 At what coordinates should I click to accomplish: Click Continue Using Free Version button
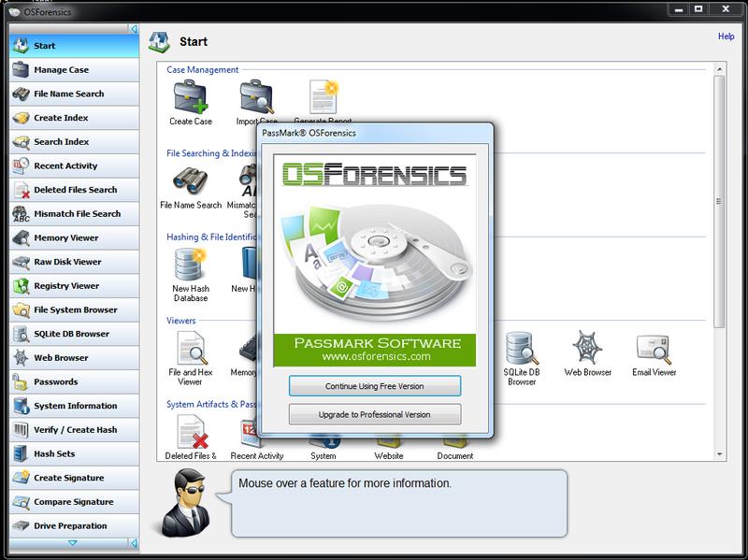(375, 386)
